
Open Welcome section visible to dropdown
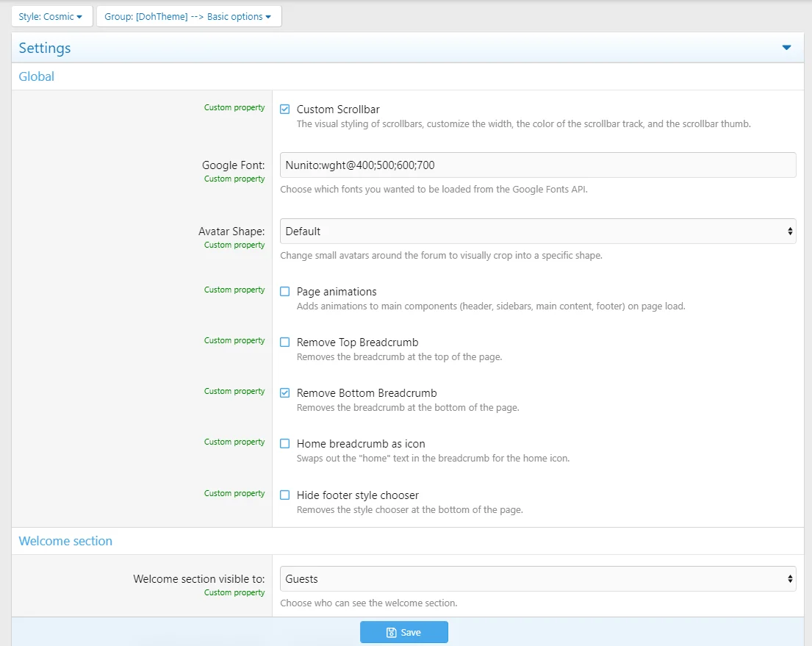(537, 579)
